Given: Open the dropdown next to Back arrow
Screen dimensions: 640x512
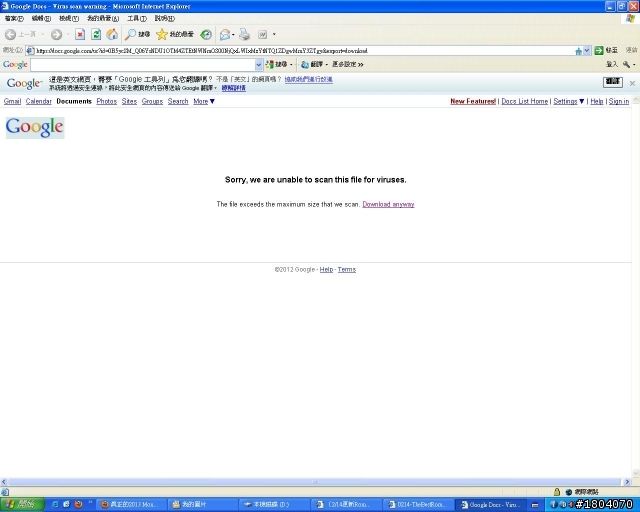Looking at the screenshot, I should (x=42, y=35).
